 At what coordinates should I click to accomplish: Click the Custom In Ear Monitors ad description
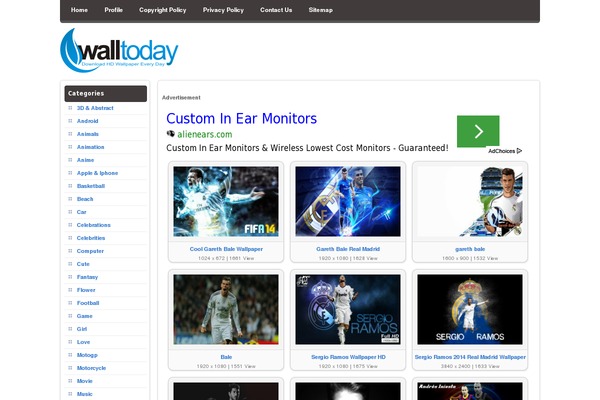pyautogui.click(x=307, y=148)
